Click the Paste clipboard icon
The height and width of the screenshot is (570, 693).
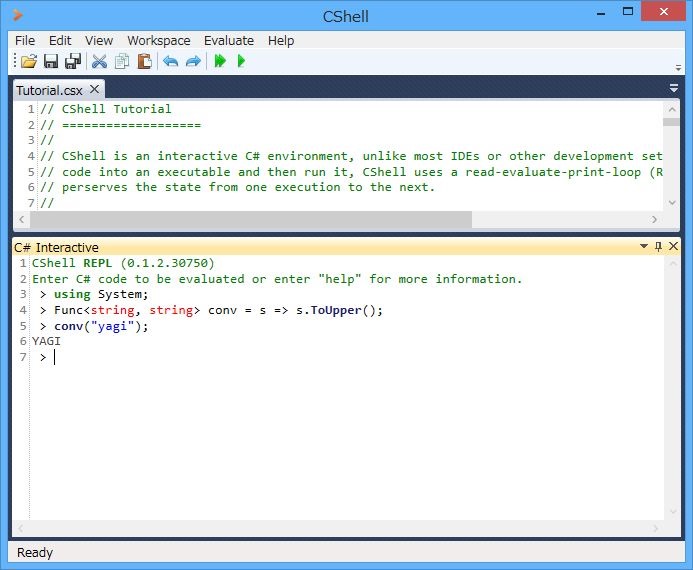(144, 62)
